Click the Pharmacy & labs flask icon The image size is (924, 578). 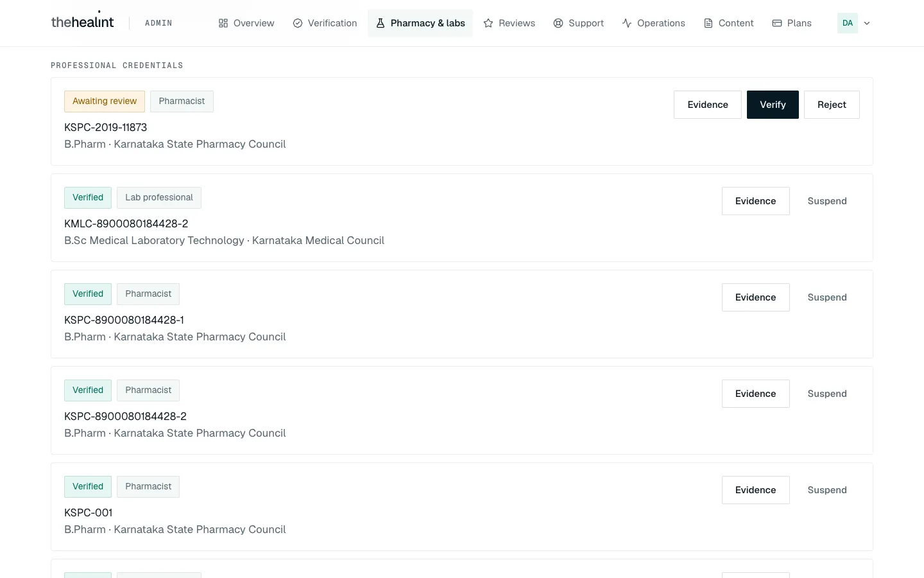[x=381, y=23]
